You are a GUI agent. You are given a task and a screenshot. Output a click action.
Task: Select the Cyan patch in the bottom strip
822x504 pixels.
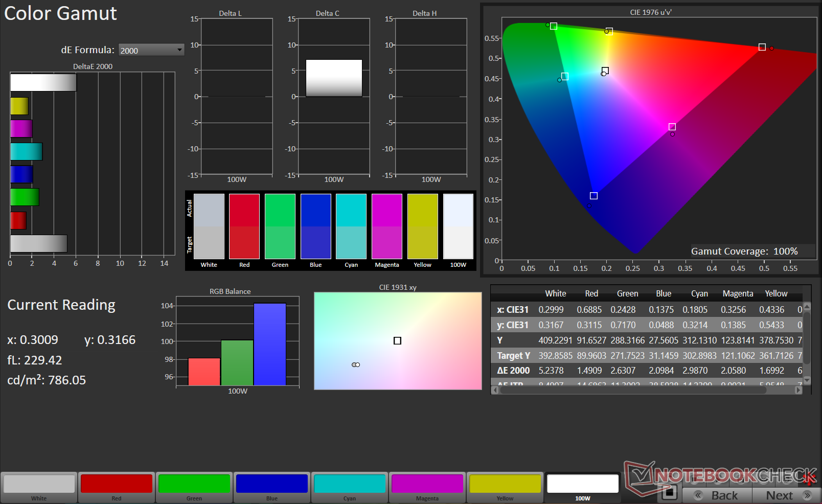click(350, 484)
